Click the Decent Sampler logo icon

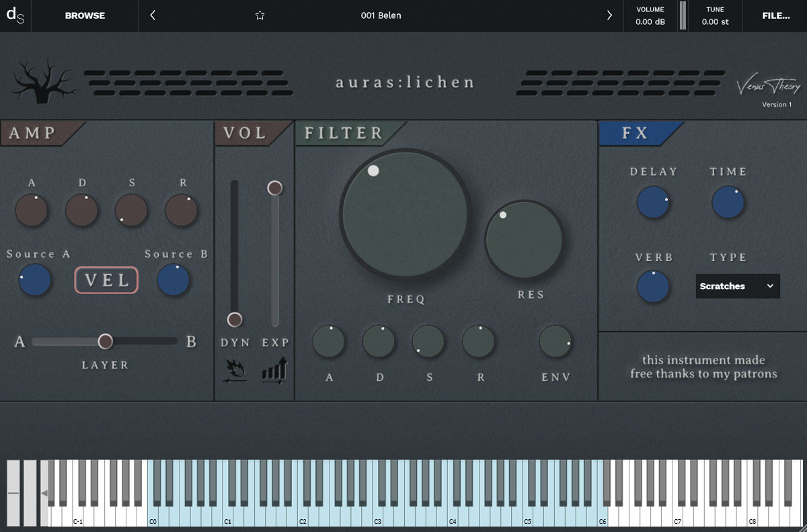15,15
